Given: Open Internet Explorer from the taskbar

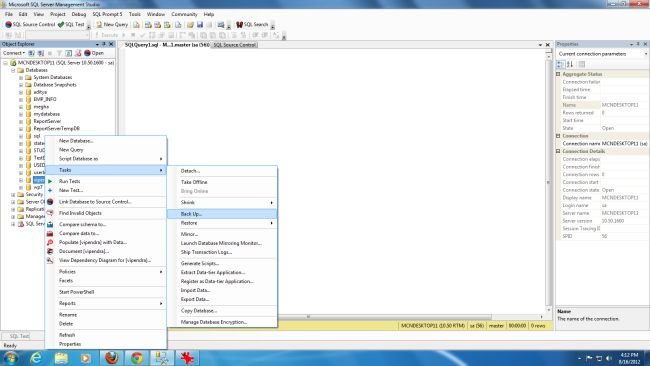Looking at the screenshot, I should 36,358.
